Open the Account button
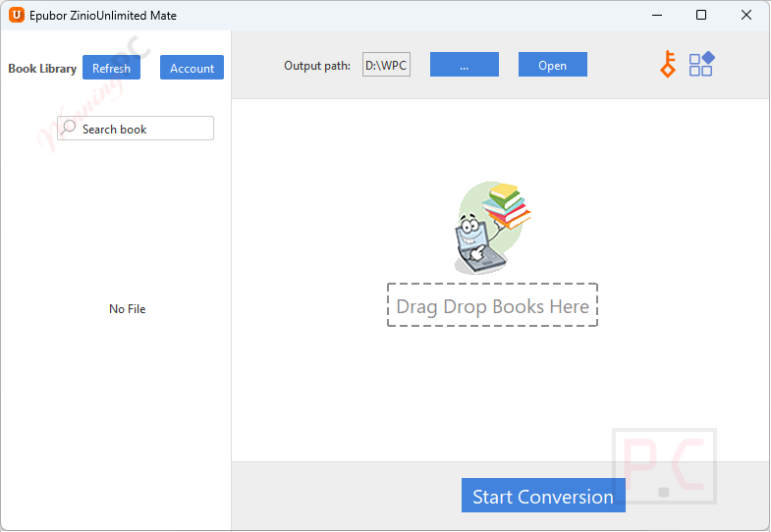Viewport: 771px width, 532px height. (192, 68)
